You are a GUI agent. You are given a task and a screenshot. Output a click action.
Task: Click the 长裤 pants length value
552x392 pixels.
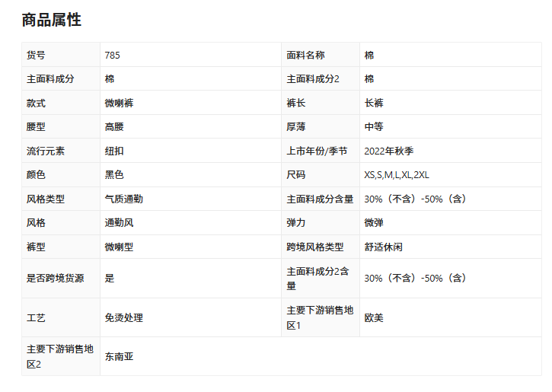click(374, 103)
